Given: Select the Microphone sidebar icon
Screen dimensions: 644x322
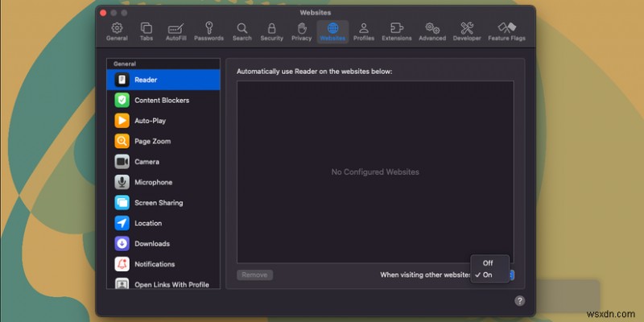Looking at the screenshot, I should pos(122,183).
